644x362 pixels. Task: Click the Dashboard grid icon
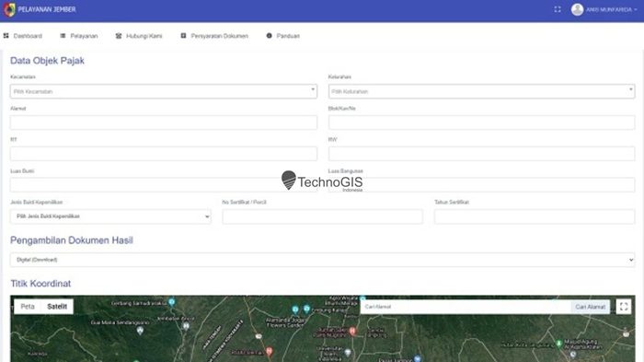tap(6, 36)
